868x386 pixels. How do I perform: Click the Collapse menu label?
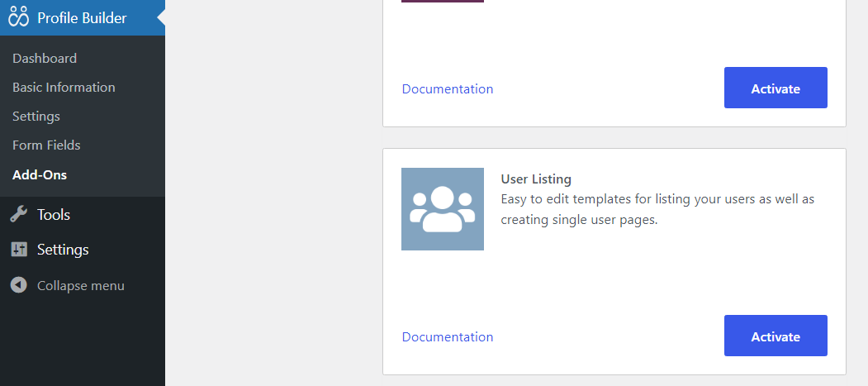point(81,286)
